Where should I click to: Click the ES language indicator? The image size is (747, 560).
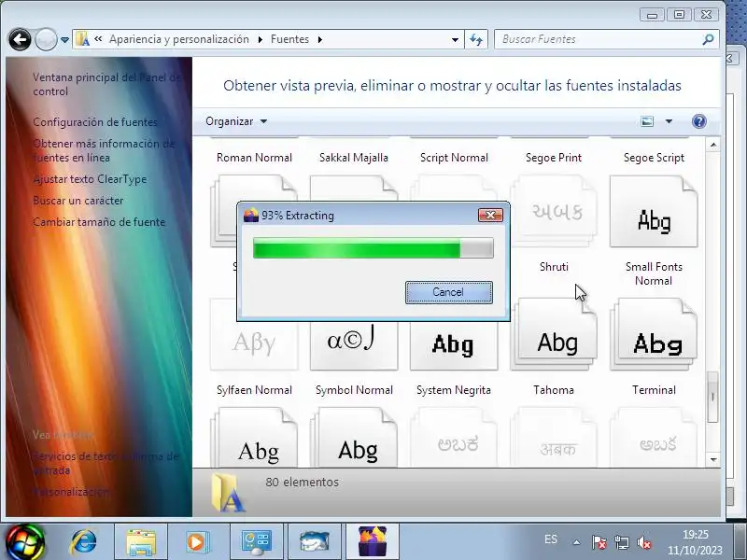[551, 539]
